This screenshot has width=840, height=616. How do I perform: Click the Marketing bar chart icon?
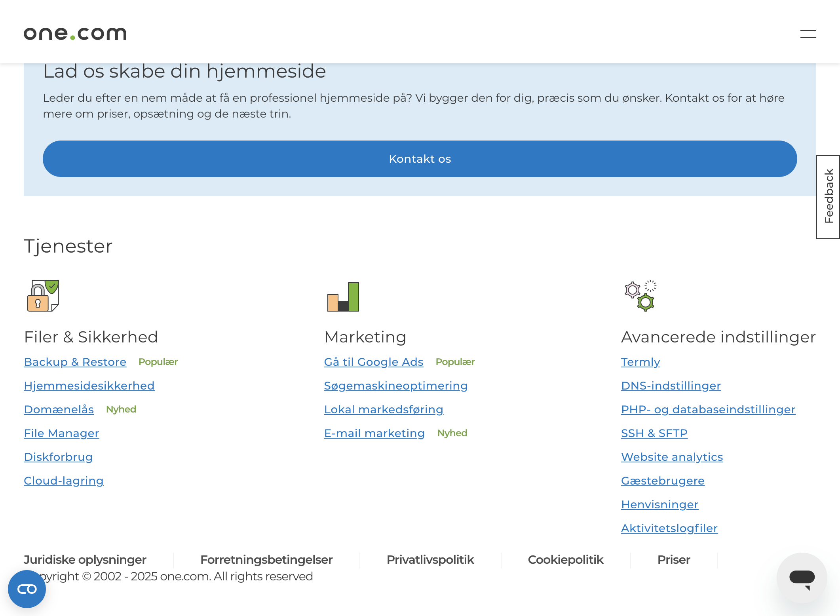343,297
